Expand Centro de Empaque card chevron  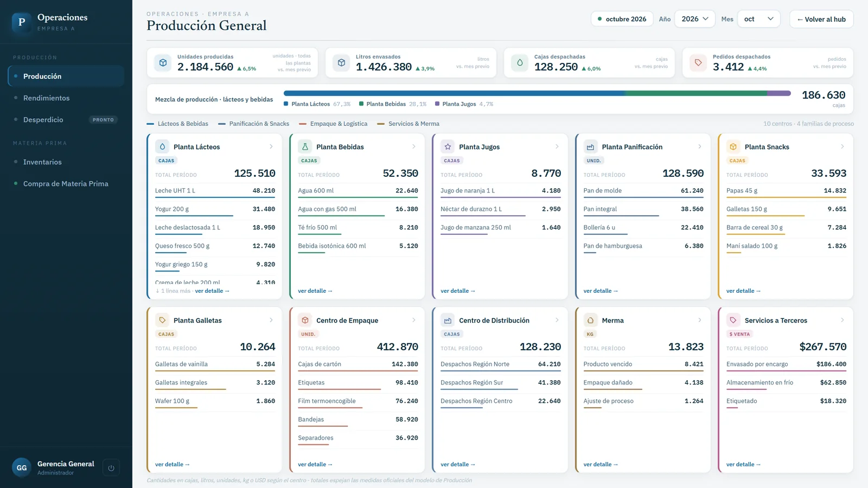click(x=414, y=320)
